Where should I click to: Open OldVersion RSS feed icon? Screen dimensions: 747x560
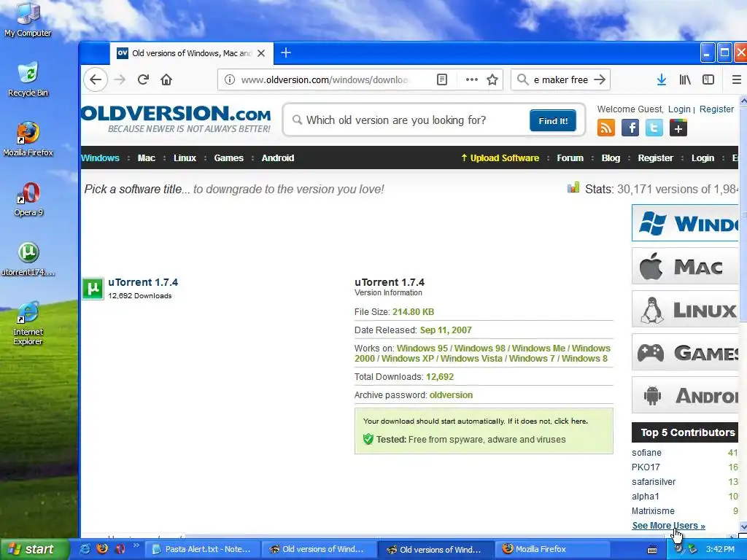tap(606, 128)
